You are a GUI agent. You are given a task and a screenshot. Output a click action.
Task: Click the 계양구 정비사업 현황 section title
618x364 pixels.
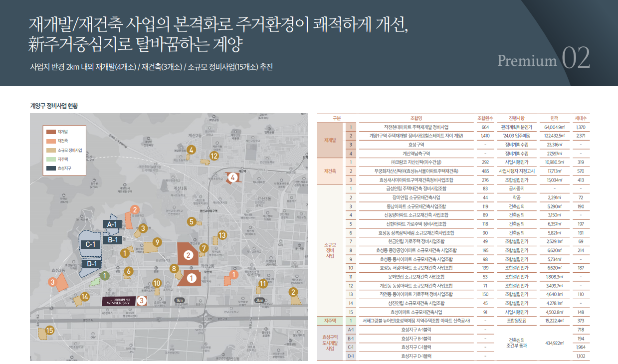tap(54, 106)
